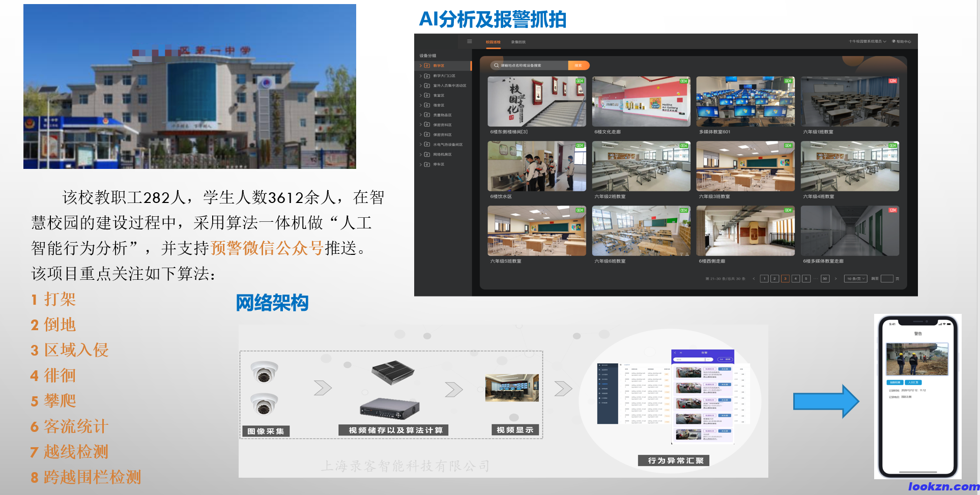This screenshot has height=495, width=980.
Task: Click the green camera badge on 6楼东侧楼梯间[3]
Action: [x=580, y=81]
